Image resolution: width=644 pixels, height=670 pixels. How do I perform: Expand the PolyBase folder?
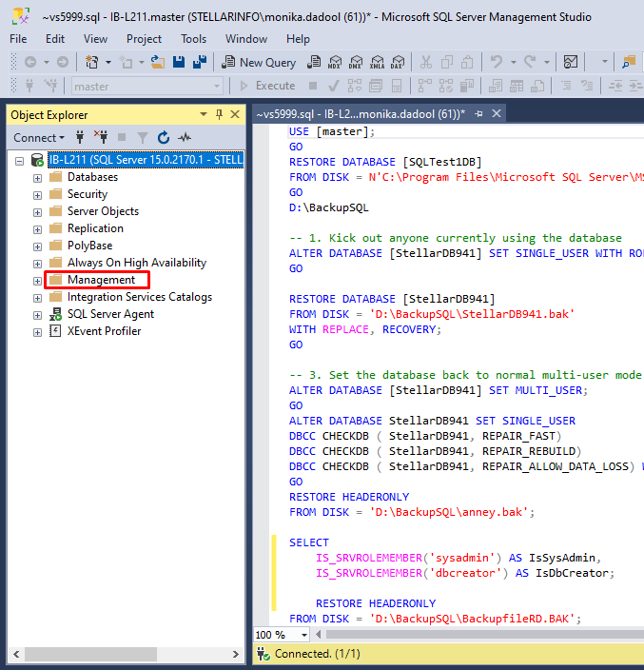click(38, 246)
